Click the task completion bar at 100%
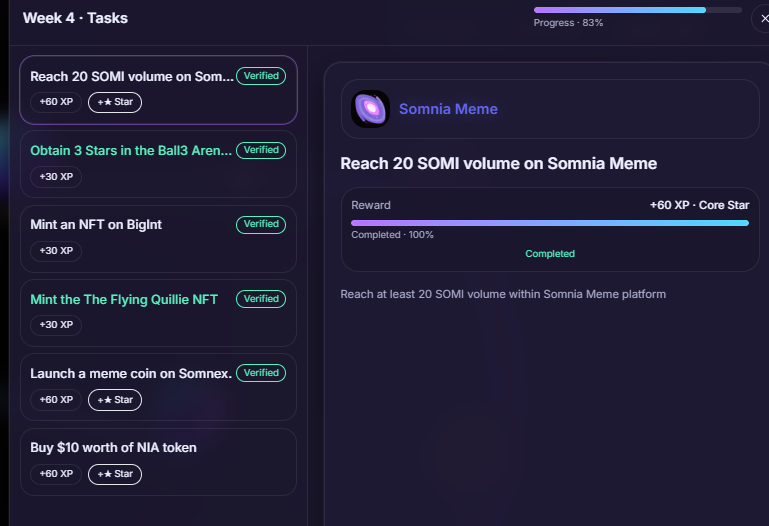 click(x=550, y=223)
